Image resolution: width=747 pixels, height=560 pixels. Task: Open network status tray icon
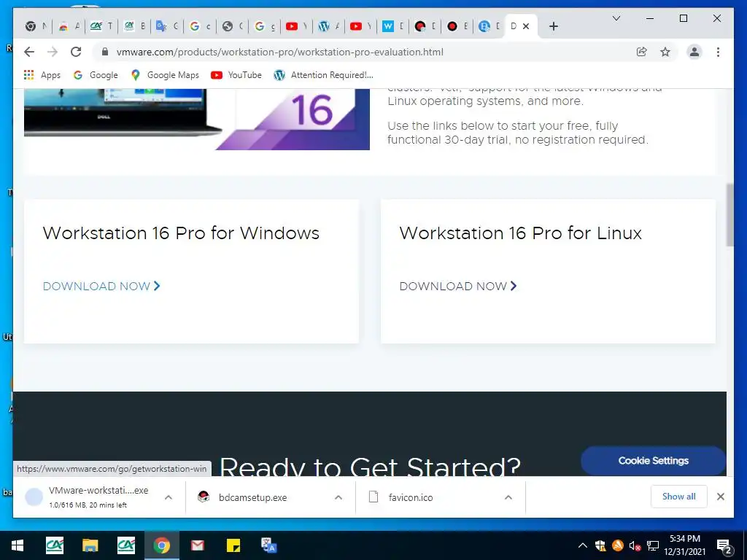click(652, 545)
